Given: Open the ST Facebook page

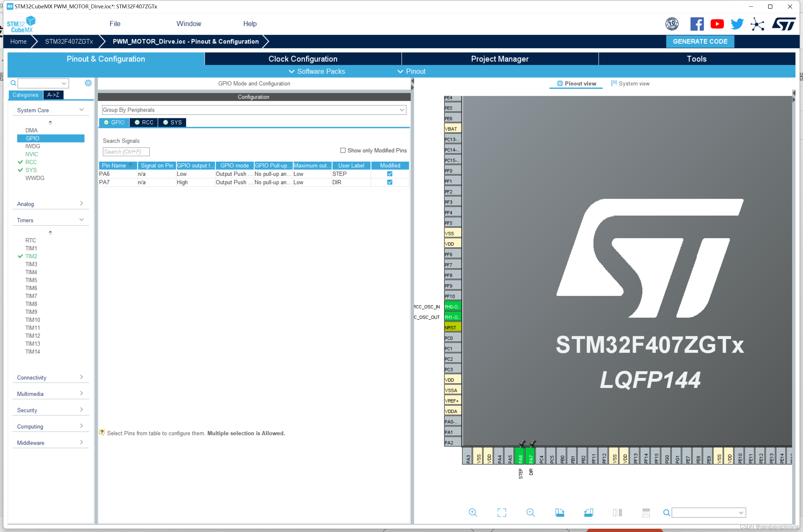Looking at the screenshot, I should [x=697, y=24].
